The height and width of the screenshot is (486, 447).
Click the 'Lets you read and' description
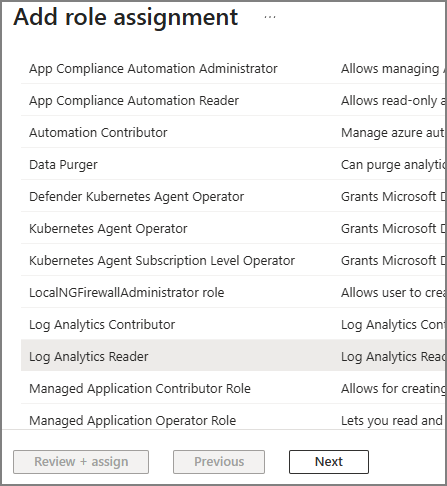click(393, 421)
